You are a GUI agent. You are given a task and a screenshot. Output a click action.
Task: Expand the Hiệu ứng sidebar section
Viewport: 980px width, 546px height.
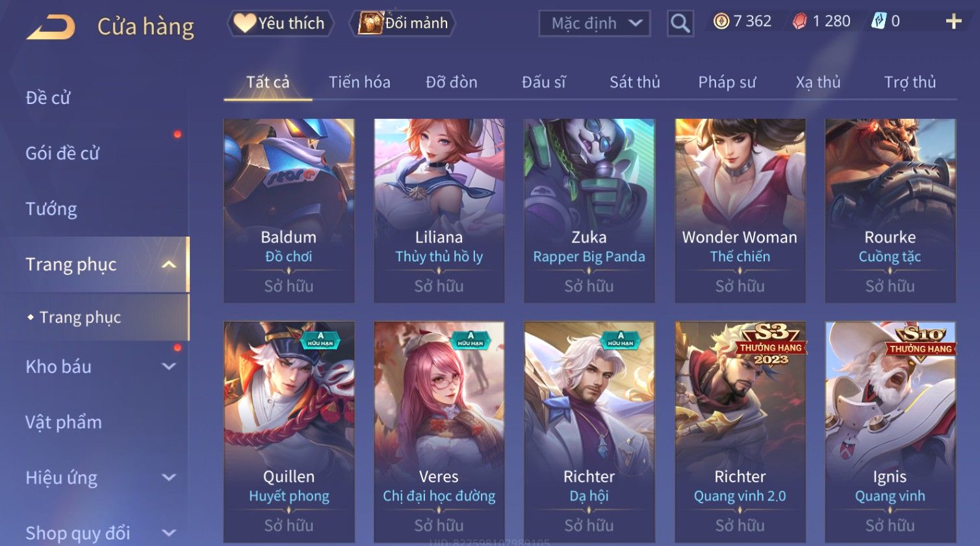tap(169, 478)
